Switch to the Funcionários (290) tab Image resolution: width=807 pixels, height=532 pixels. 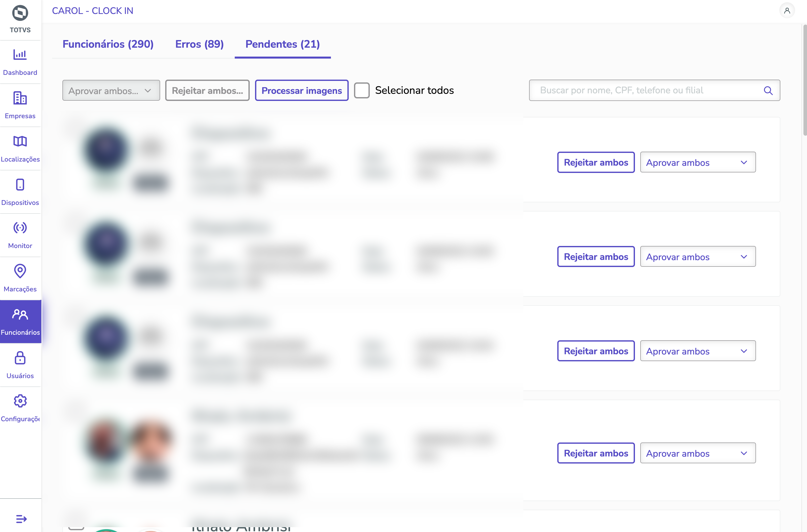click(108, 44)
